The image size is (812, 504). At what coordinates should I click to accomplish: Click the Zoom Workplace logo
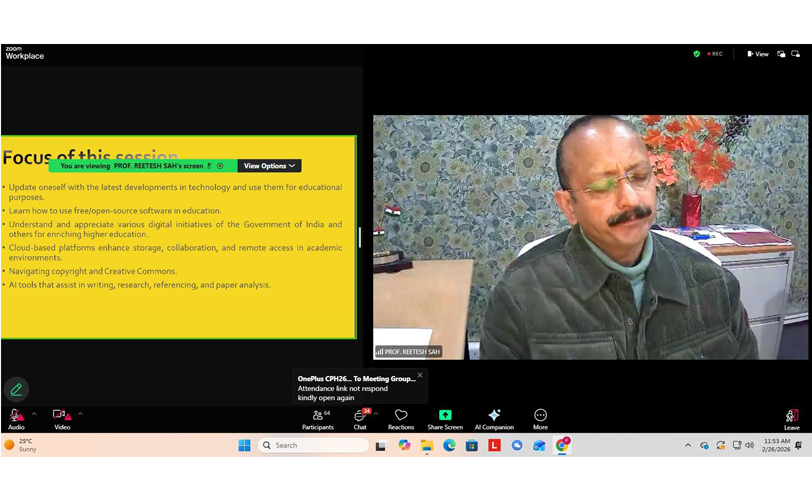[24, 53]
